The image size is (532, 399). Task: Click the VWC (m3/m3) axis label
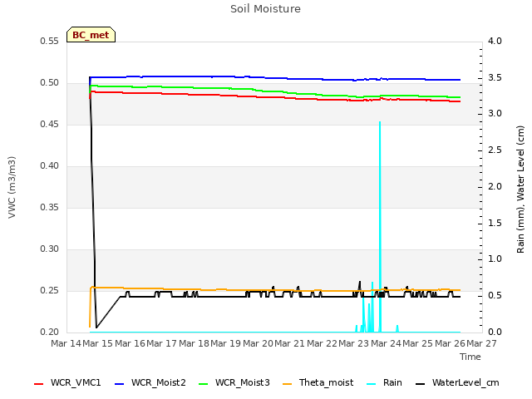point(12,187)
